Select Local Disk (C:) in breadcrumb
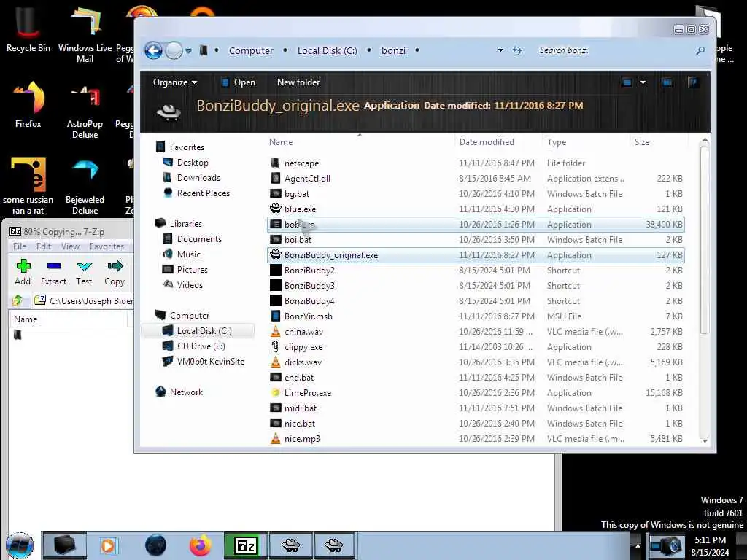 pos(328,50)
